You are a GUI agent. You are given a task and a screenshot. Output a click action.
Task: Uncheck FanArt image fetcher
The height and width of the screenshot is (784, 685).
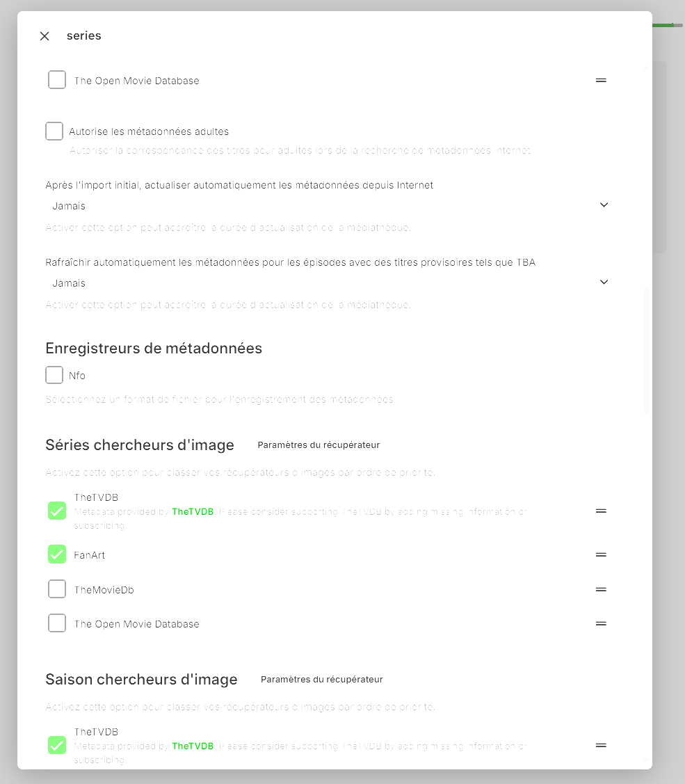(57, 554)
